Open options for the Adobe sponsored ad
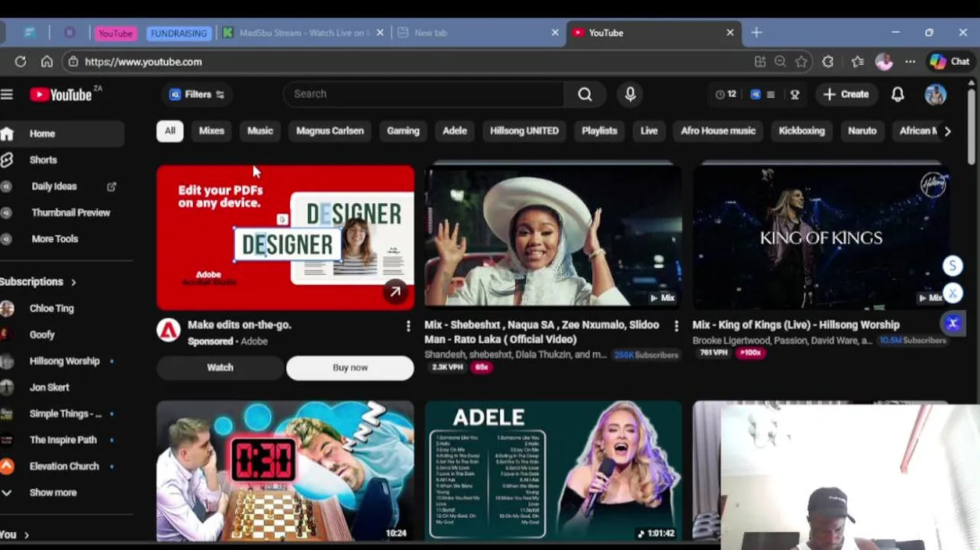The image size is (980, 550). point(408,326)
